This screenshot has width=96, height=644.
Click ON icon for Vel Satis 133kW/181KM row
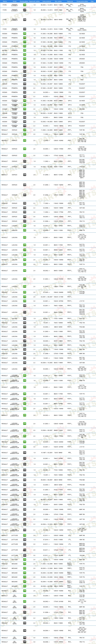[x=24, y=642]
